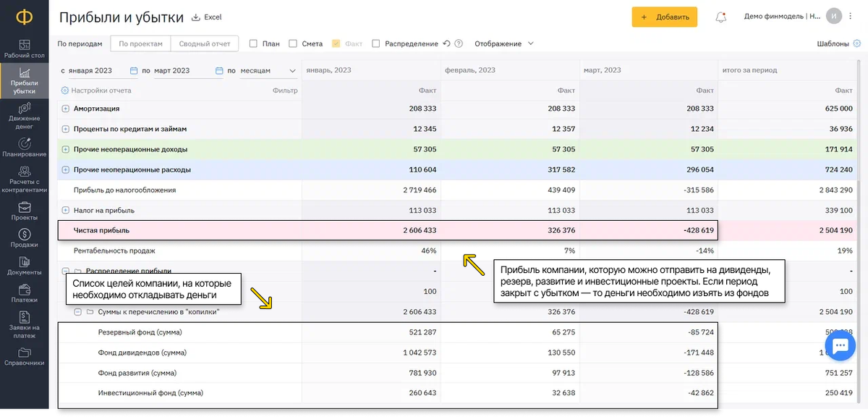Image resolution: width=868 pixels, height=417 pixels.
Task: Open the Отображение dropdown
Action: (x=504, y=43)
